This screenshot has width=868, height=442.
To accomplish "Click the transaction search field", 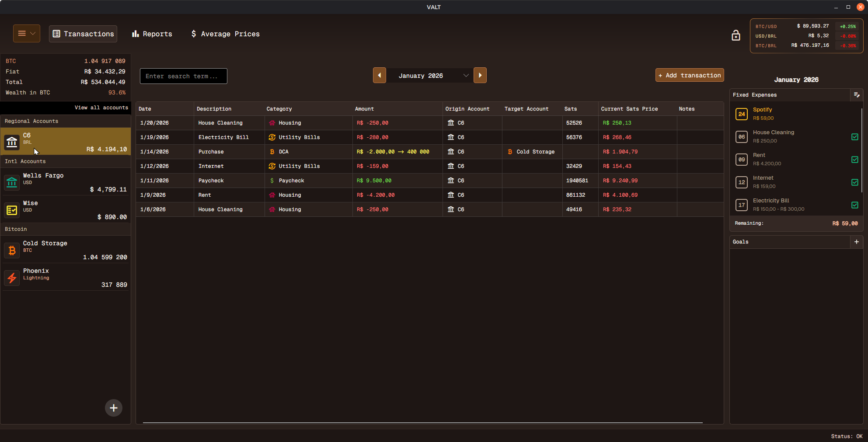I will 183,76.
